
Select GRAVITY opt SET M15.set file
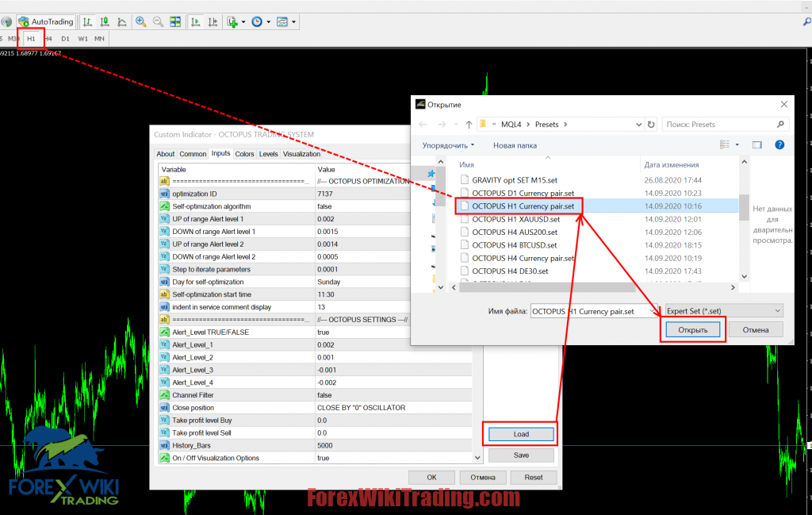pos(514,180)
